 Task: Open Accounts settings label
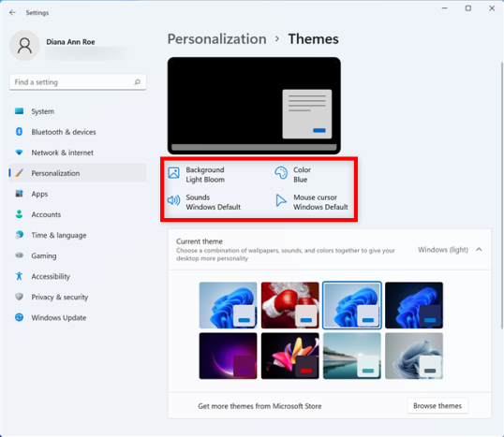click(46, 214)
